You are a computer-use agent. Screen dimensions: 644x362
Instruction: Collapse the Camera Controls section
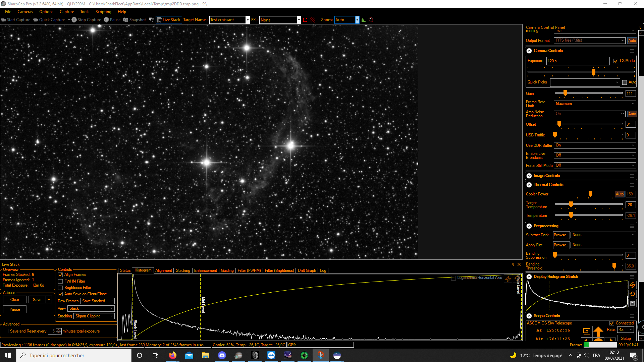(x=529, y=51)
